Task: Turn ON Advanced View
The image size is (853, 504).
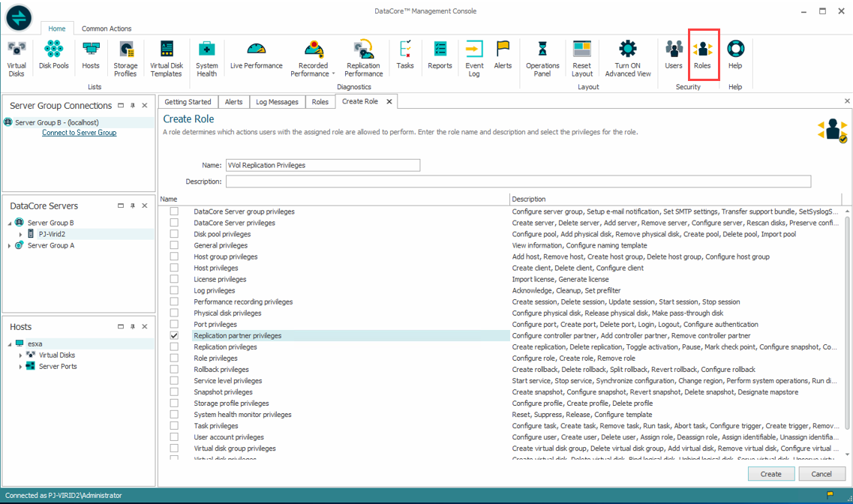Action: pos(628,58)
